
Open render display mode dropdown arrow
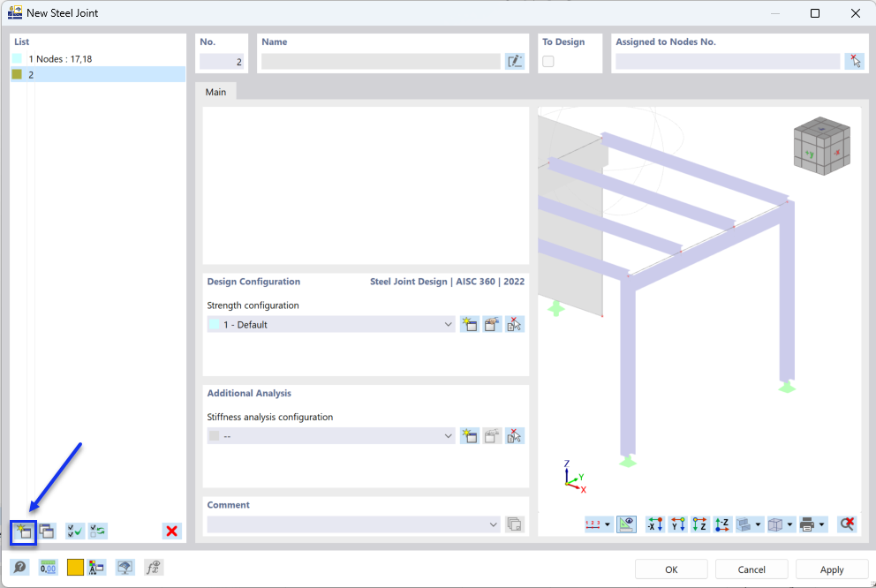pos(759,524)
